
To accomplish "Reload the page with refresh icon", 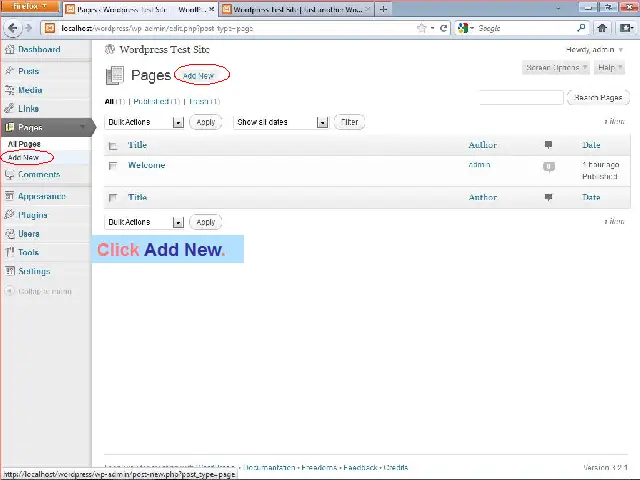I will click(443, 28).
